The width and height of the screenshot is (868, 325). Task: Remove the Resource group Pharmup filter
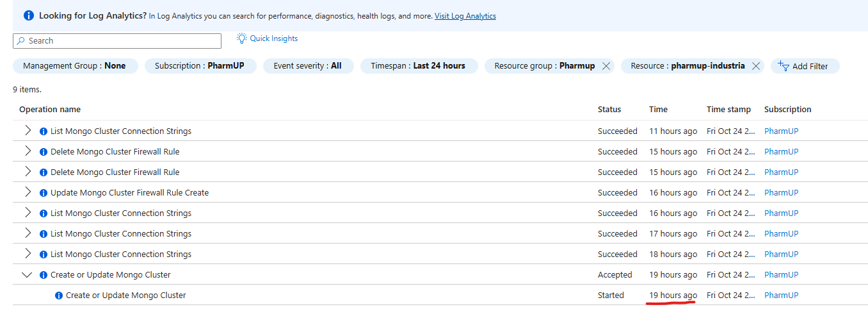606,66
